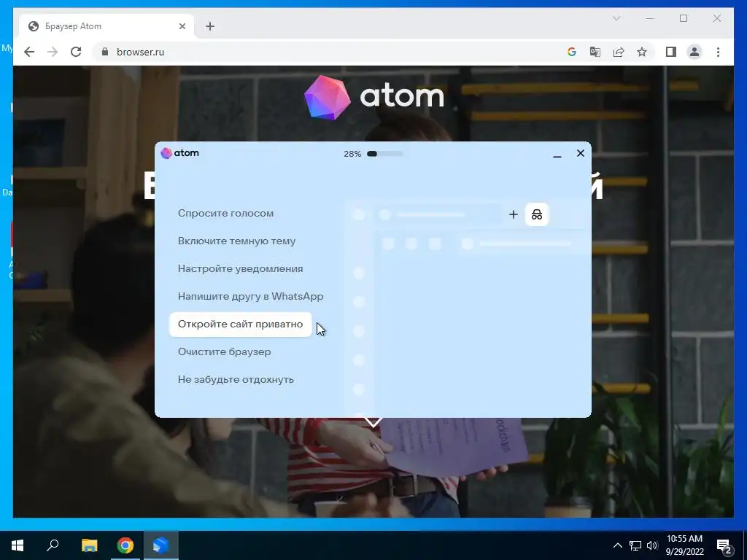Select Не забудьте отдохнуть item
Screen dimensions: 747x560
[x=236, y=379]
